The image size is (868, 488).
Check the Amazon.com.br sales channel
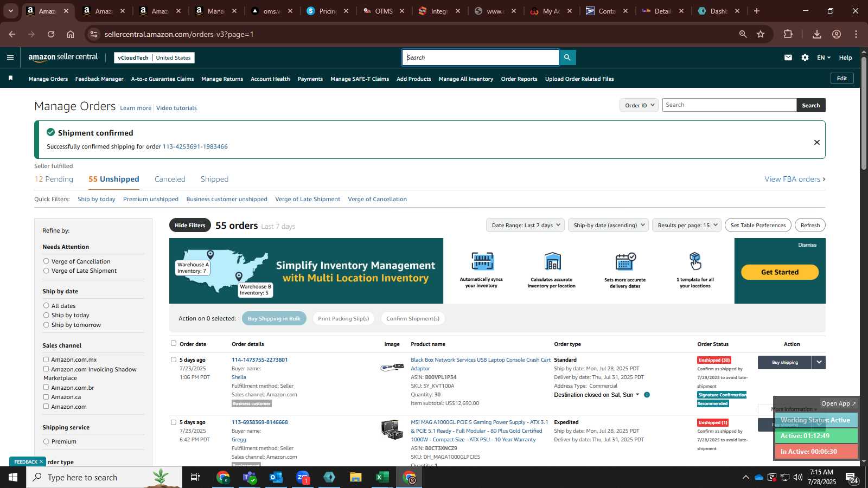pos(46,388)
